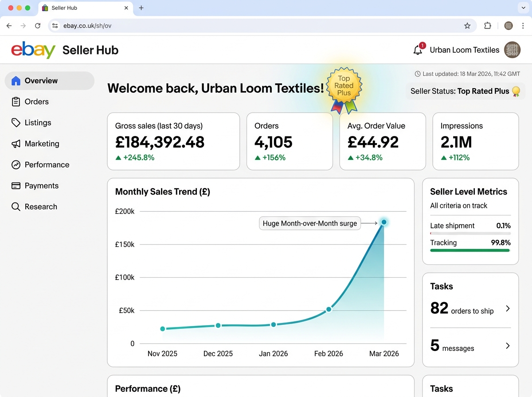Click the Mar 2026 data point on chart

click(384, 222)
